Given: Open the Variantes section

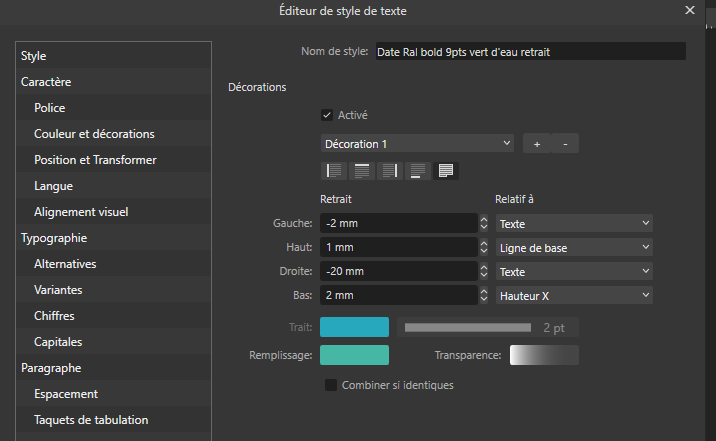Looking at the screenshot, I should (113, 290).
